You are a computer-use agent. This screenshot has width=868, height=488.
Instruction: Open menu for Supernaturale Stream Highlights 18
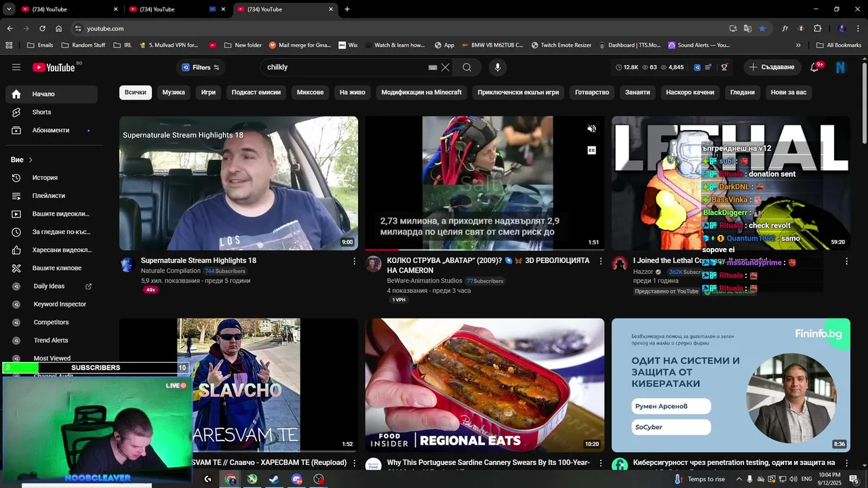coord(354,261)
